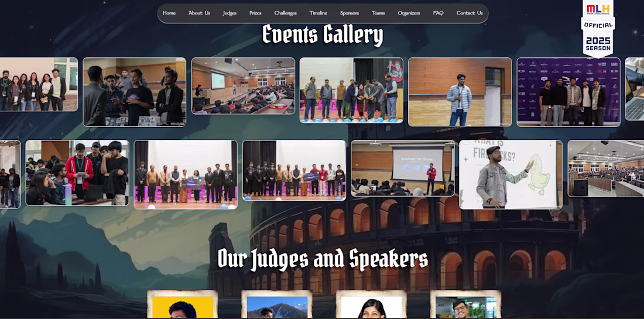This screenshot has width=644, height=319.
Task: Open the FAQ nav link
Action: click(x=439, y=13)
